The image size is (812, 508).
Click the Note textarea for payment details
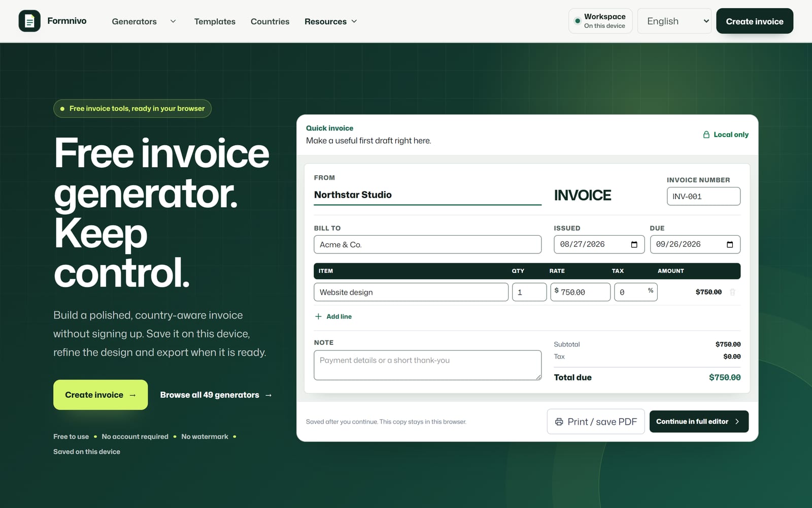click(x=428, y=365)
